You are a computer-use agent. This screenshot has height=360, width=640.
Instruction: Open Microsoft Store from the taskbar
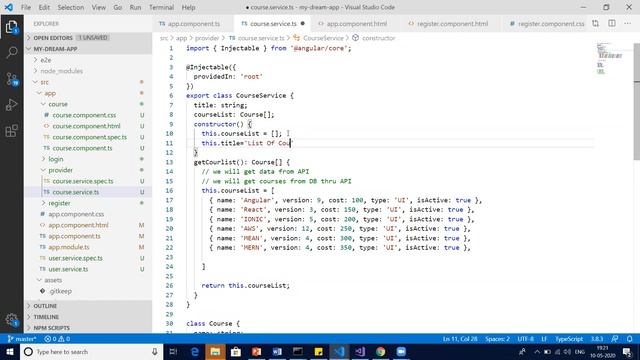(x=236, y=352)
